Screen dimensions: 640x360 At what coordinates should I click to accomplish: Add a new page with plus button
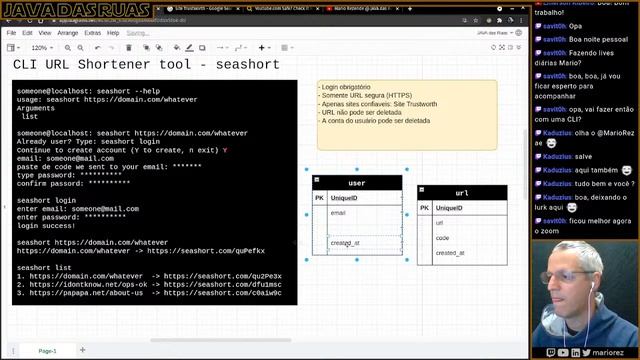[82, 350]
